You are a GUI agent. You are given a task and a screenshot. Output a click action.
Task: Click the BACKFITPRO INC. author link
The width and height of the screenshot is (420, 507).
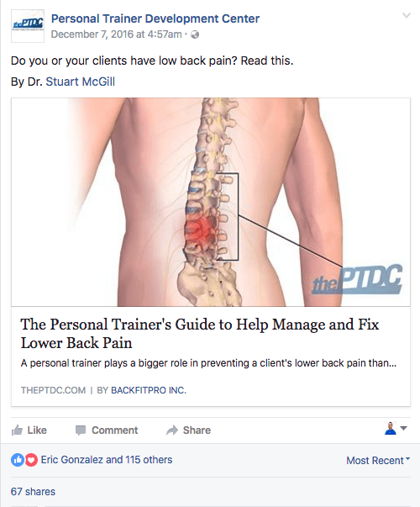149,390
